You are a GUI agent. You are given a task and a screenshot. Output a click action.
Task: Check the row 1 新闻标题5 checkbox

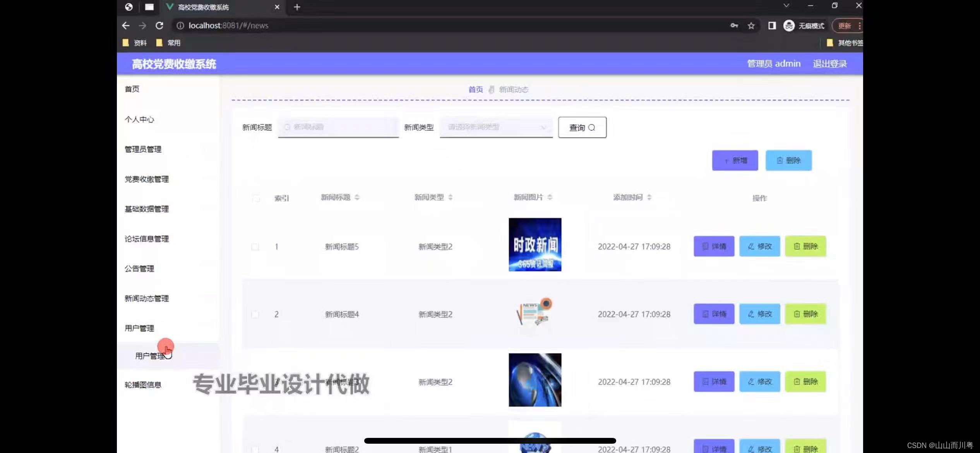click(x=255, y=247)
